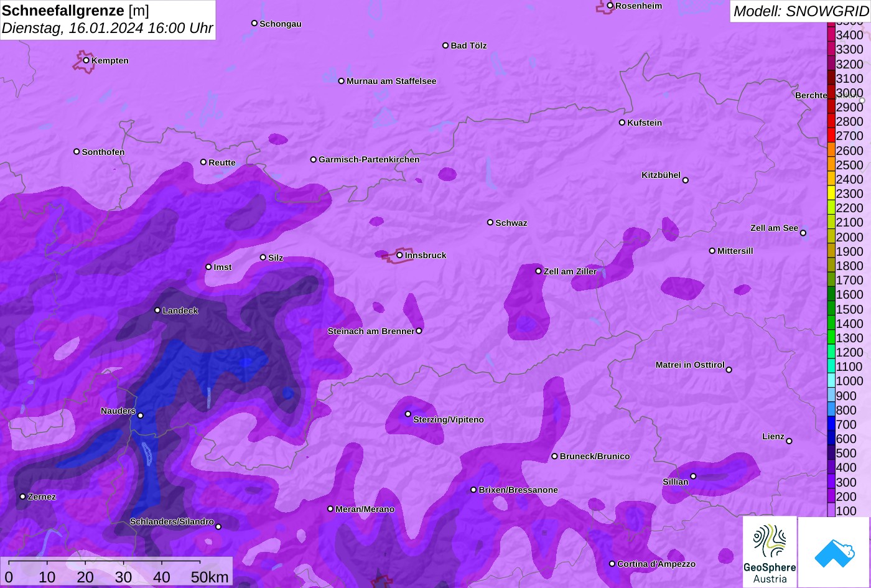871x588 pixels.
Task: Select the Matrei in Osttirol marker dot
Action: (x=729, y=370)
